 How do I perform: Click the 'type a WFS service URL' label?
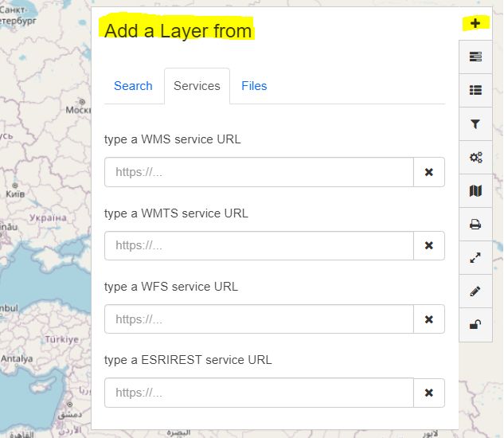[x=171, y=287]
